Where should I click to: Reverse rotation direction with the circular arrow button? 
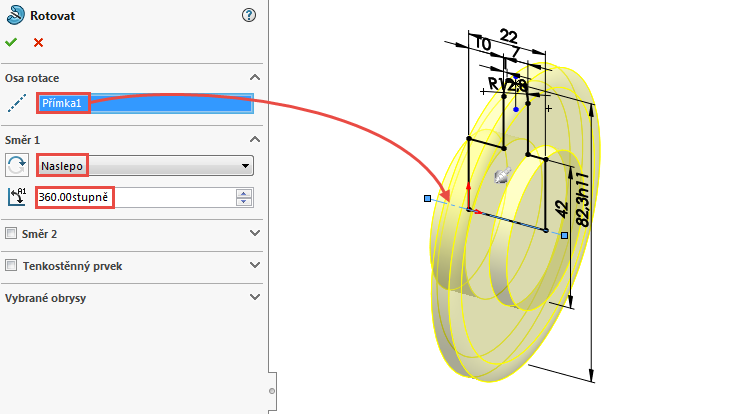pyautogui.click(x=17, y=166)
